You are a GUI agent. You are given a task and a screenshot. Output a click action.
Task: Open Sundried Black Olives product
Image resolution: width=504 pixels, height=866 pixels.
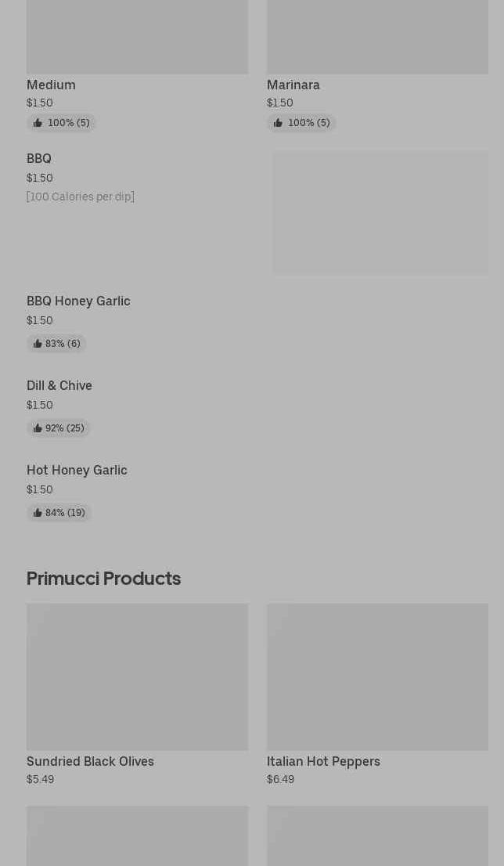[x=90, y=762]
